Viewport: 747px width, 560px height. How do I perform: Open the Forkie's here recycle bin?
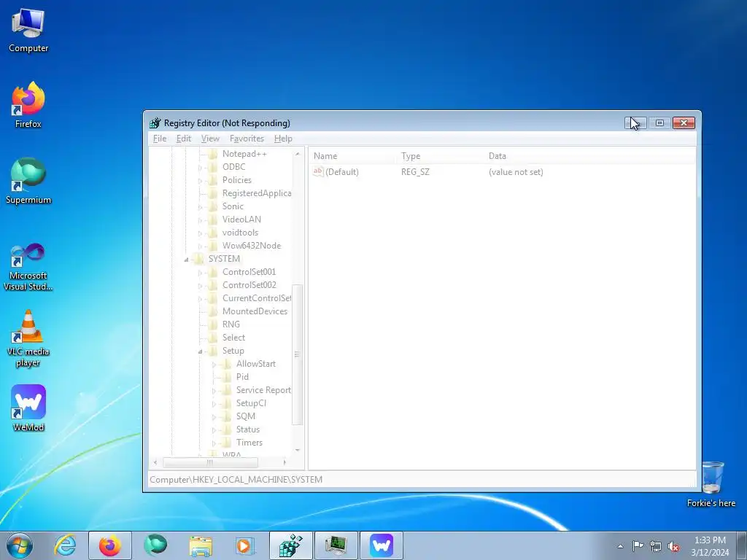(x=711, y=484)
